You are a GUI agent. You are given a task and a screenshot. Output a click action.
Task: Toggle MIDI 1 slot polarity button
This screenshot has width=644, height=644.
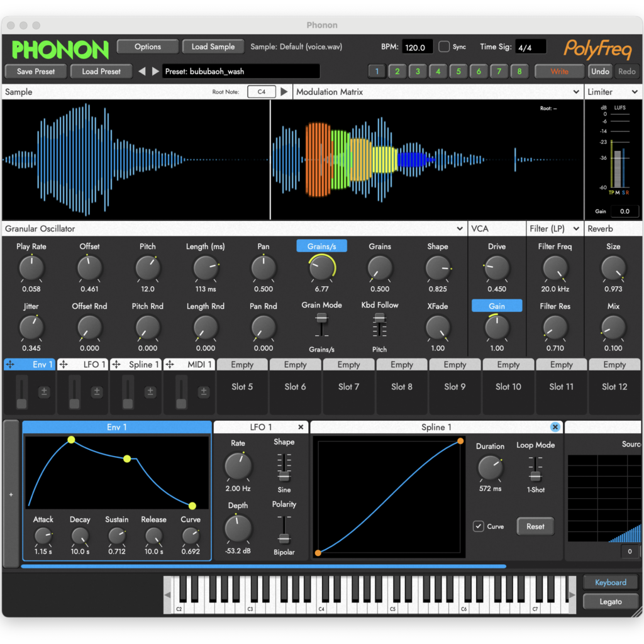coord(203,392)
